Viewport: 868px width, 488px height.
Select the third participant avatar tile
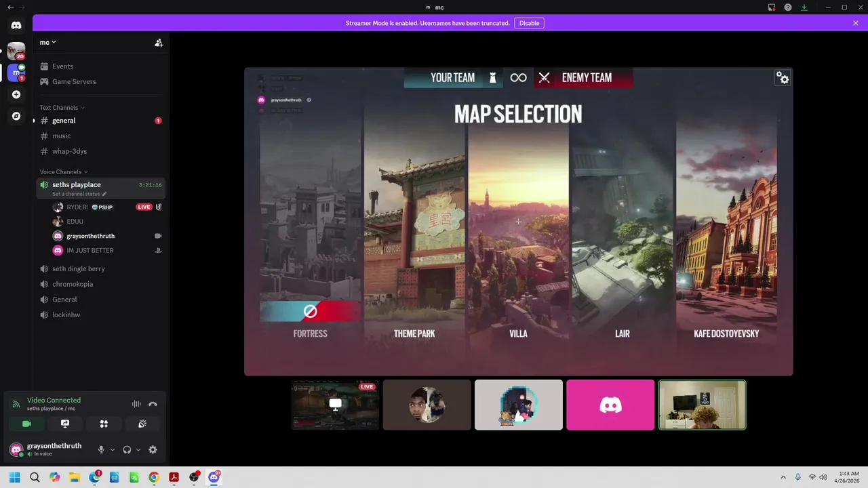coord(519,405)
